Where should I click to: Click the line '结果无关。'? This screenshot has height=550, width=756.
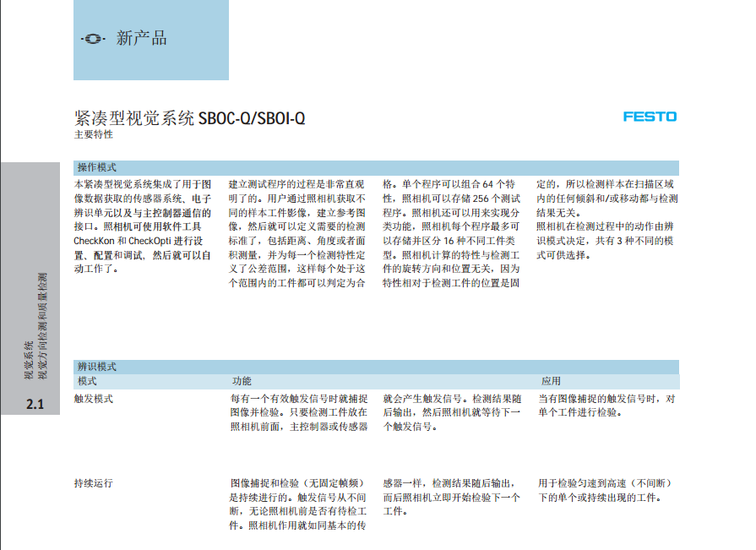coord(559,213)
